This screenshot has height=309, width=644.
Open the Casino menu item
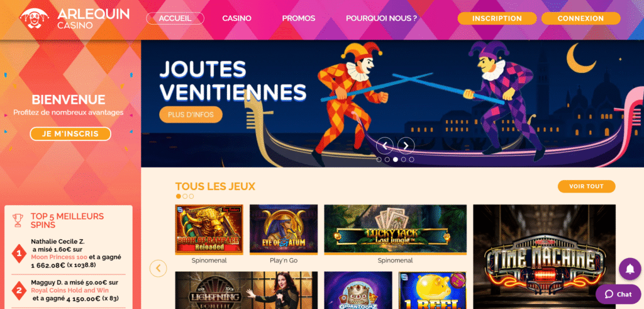[x=237, y=18]
